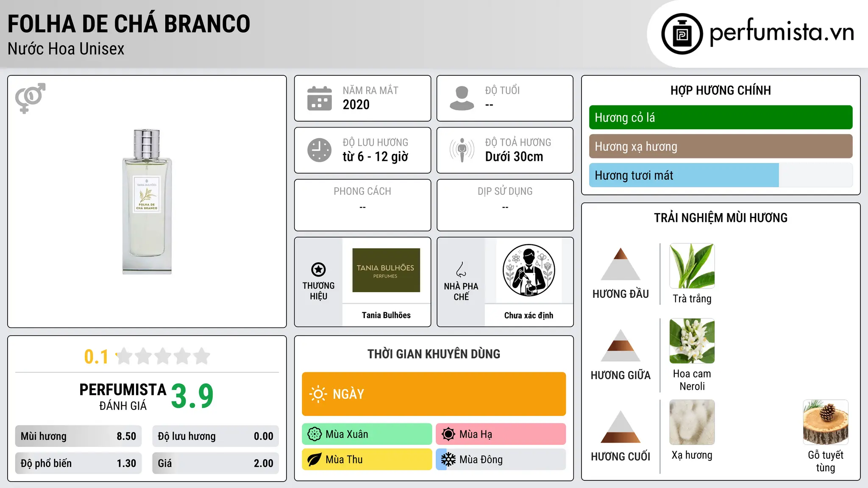Screen dimensions: 868x488
Task: Click the Hương cuối label
Action: click(x=620, y=457)
